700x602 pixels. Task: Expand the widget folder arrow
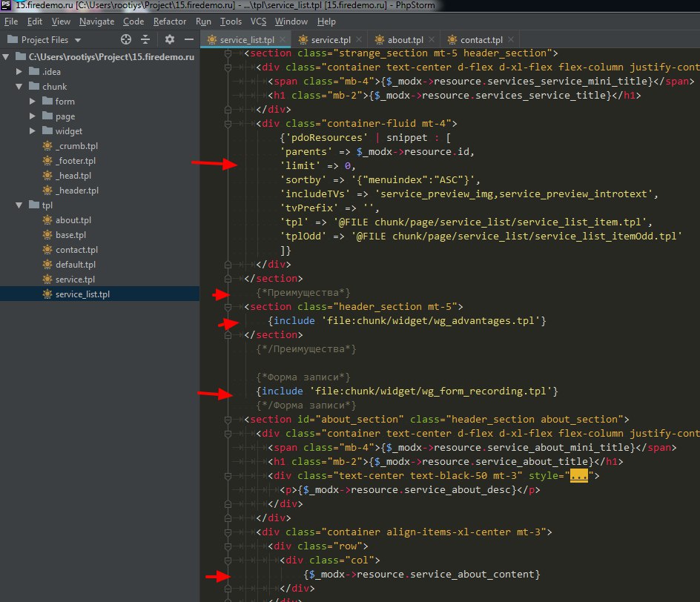click(x=32, y=130)
